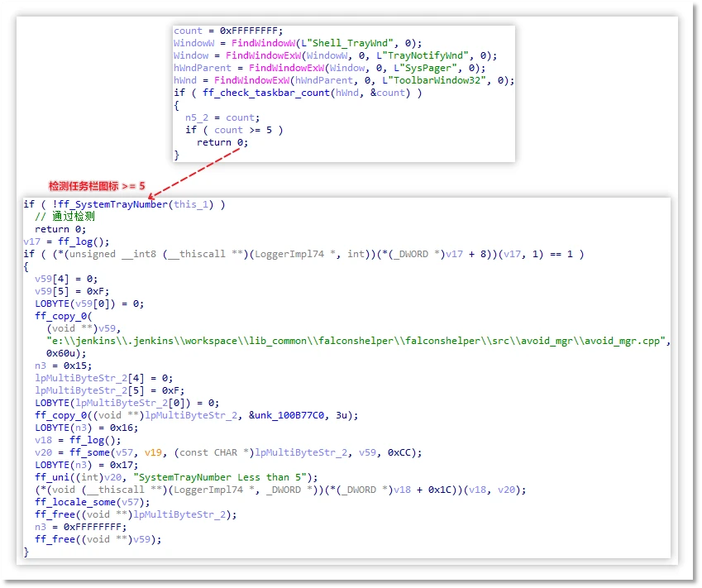The height and width of the screenshot is (588, 702).
Task: Click 'return 0;' under count >= 5
Action: [x=222, y=143]
